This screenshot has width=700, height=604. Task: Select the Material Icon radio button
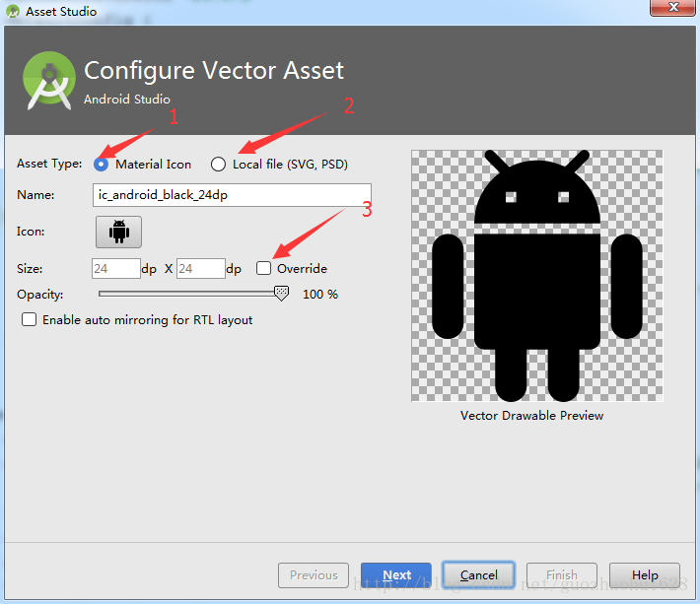coord(101,165)
